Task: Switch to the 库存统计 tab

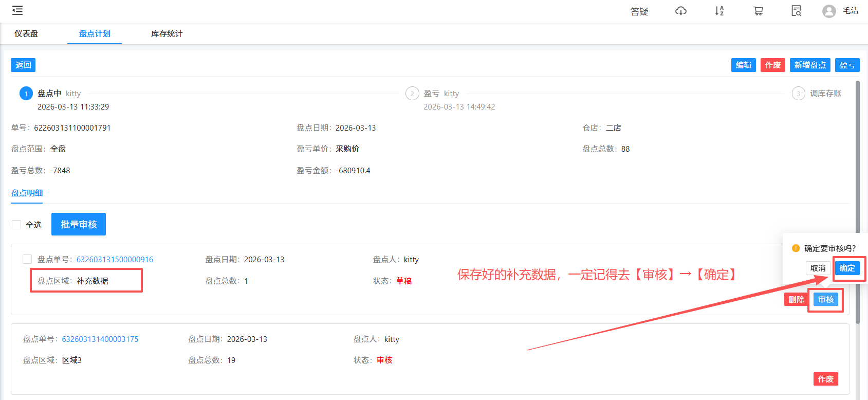Action: pos(167,34)
